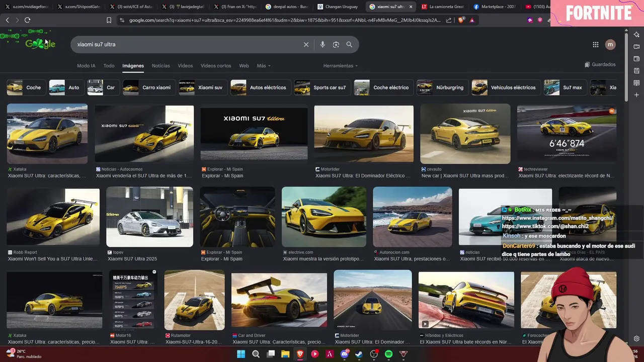Open the share icon in the address bar
This screenshot has width=644, height=362.
point(449,20)
